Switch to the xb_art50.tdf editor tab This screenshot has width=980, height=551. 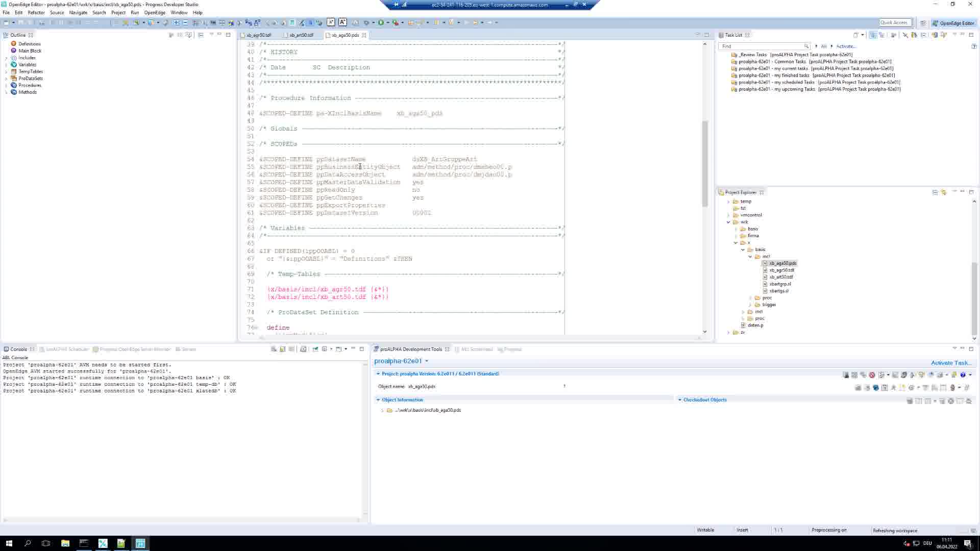301,35
